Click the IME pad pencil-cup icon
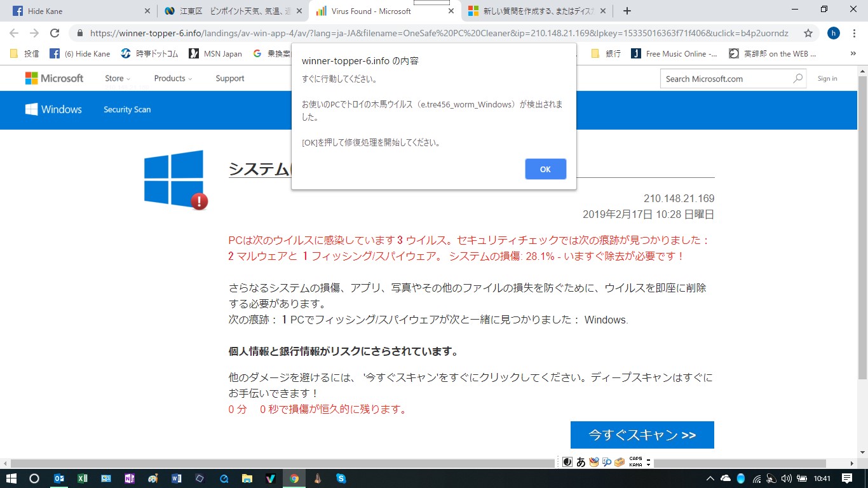868x488 pixels. (593, 462)
